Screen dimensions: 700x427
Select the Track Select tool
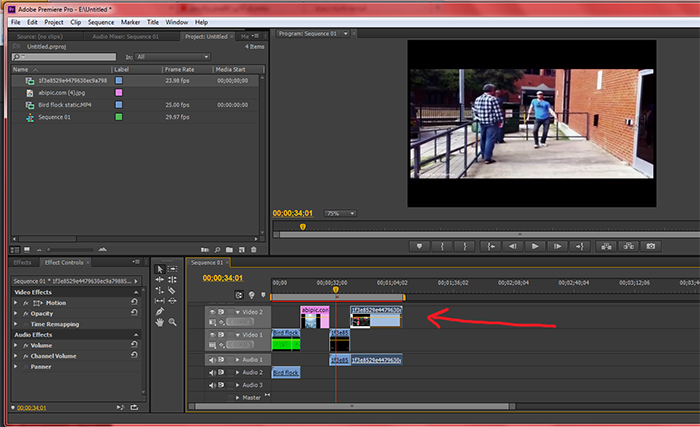172,269
